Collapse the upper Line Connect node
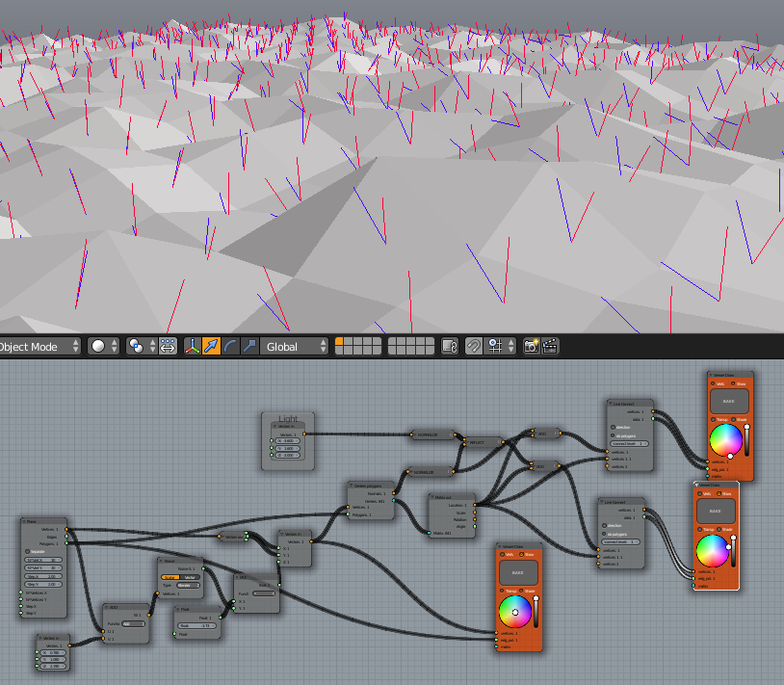The width and height of the screenshot is (784, 685). (x=611, y=404)
